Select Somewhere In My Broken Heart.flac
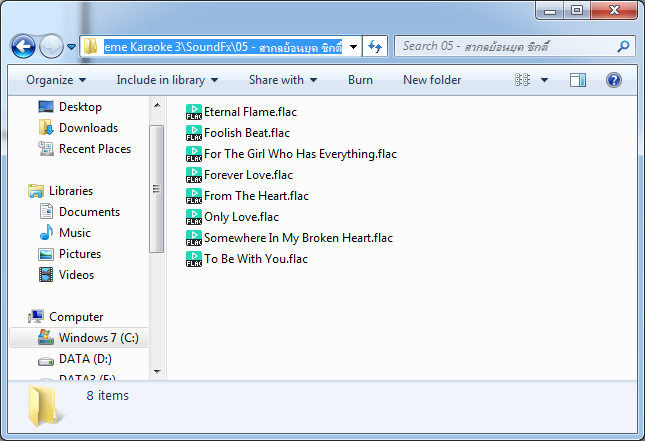Screen dimensions: 645x441 click(x=298, y=238)
